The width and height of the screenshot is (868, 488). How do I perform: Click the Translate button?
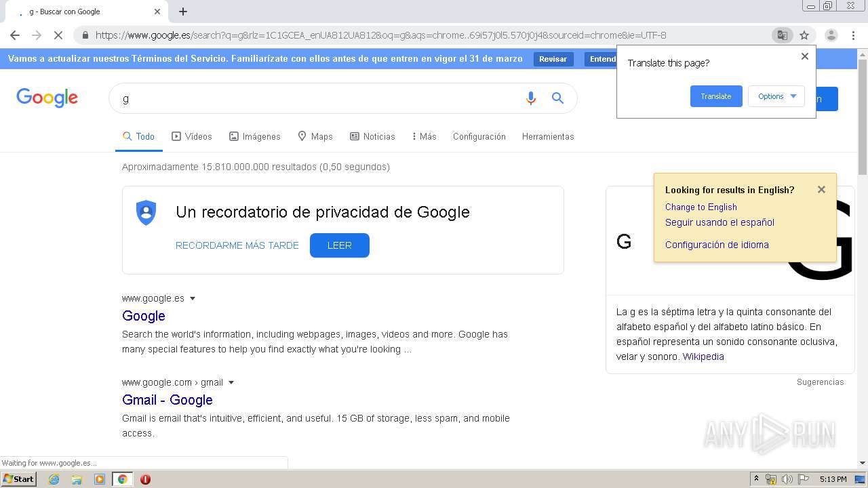[716, 96]
